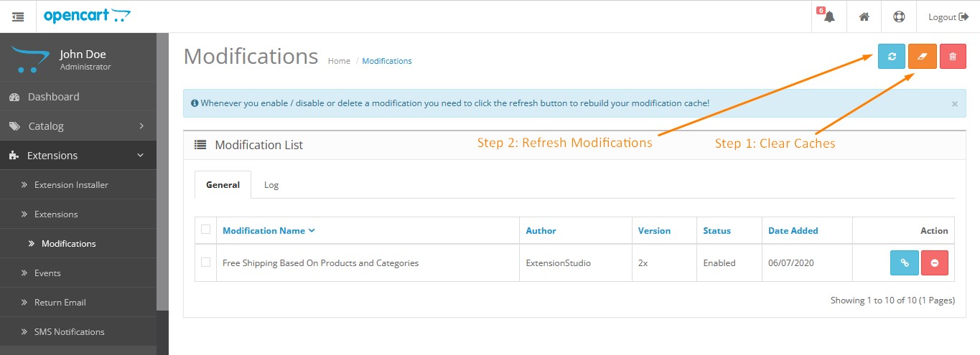
Task: Open the help lifebuoy icon
Action: point(899,16)
